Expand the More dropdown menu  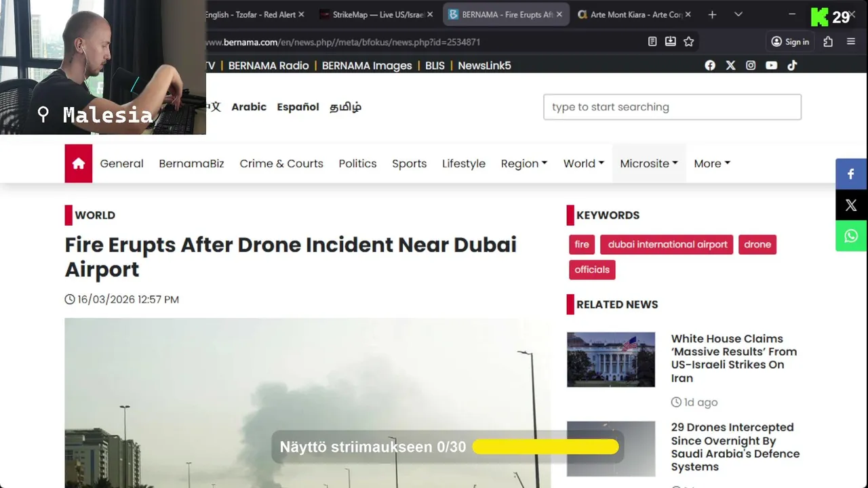click(x=712, y=163)
